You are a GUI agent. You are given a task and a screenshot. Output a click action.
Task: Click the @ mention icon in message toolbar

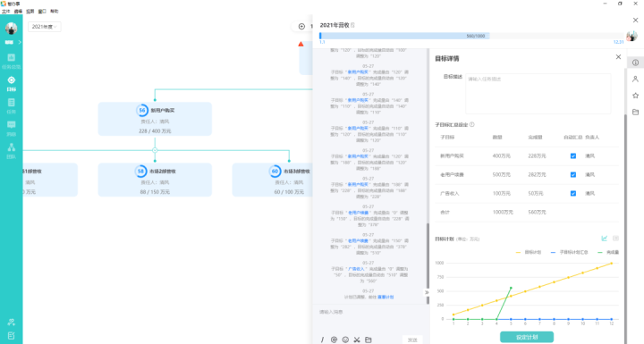[x=334, y=340]
